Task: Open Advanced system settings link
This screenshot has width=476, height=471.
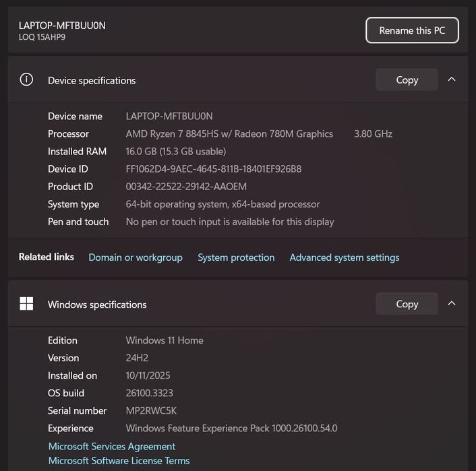Action: click(345, 257)
